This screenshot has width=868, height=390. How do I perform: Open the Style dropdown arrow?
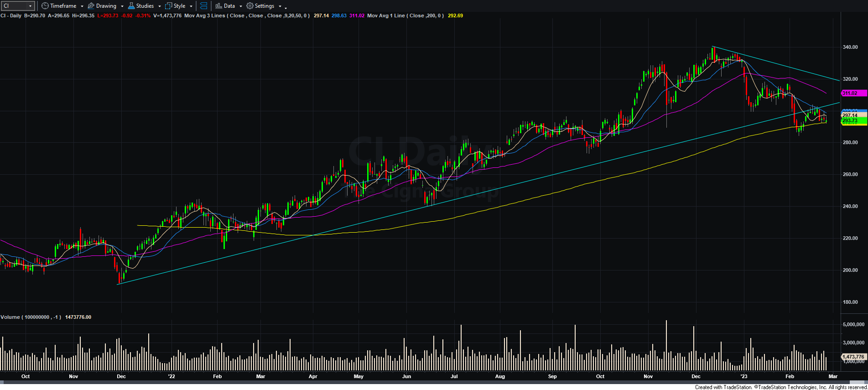coord(191,6)
